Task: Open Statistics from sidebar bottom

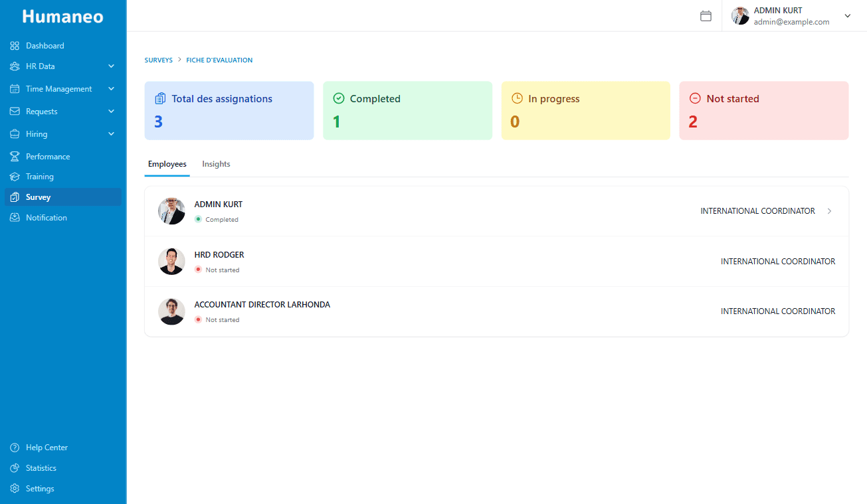Action: pos(63,468)
